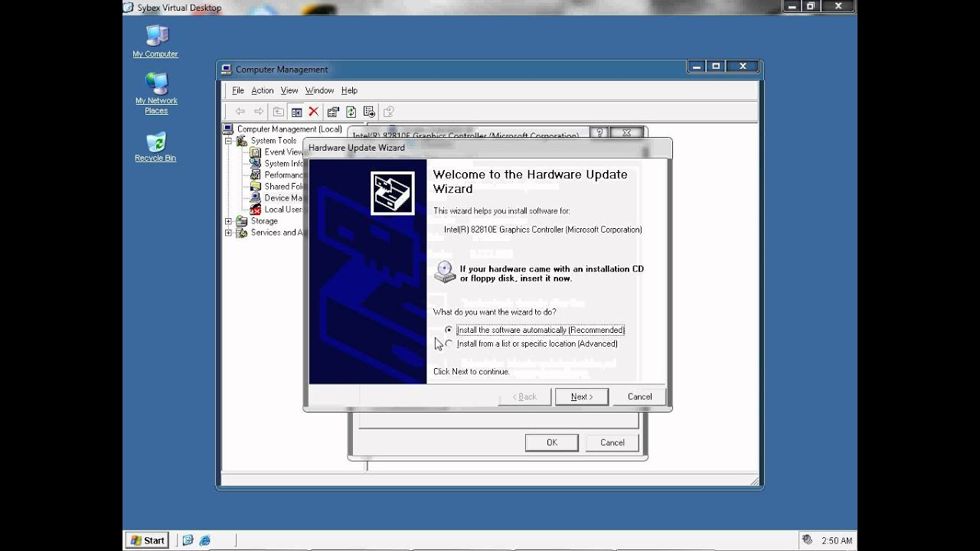Open Properties from the toolbar icon
The image size is (980, 551).
coord(333,112)
